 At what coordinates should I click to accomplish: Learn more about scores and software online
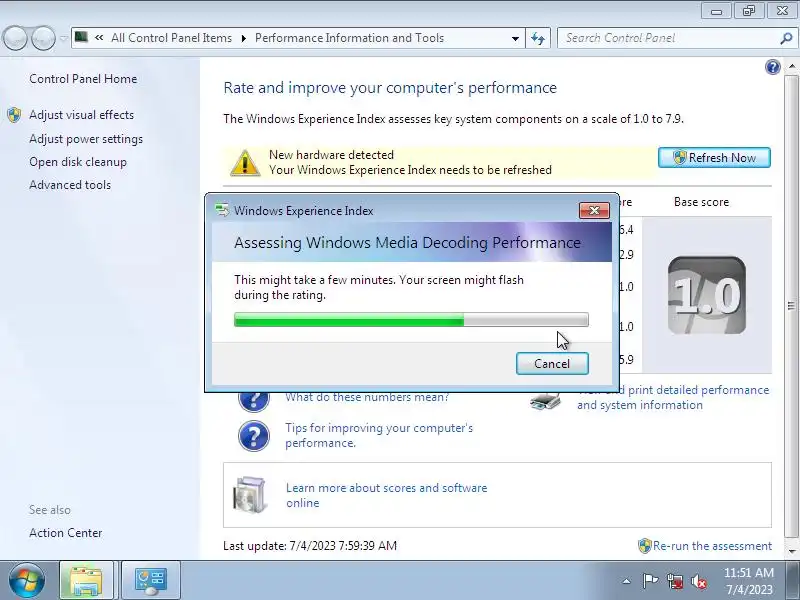[x=386, y=495]
